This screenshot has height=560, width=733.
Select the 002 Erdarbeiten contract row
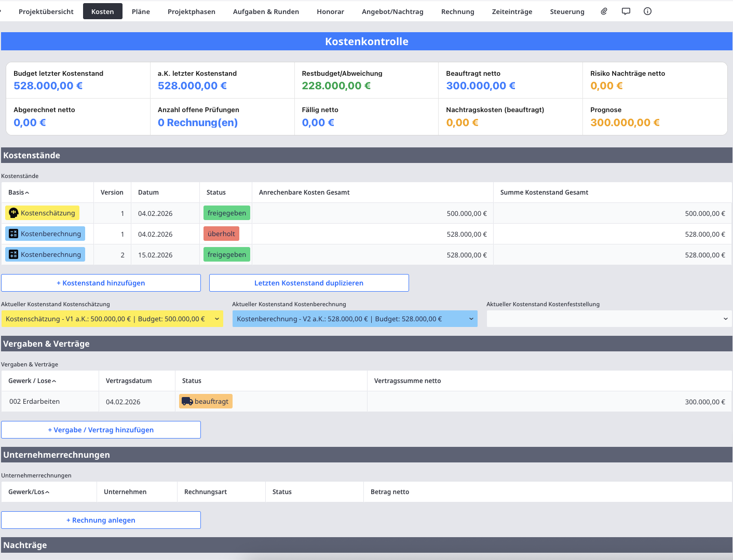click(35, 402)
